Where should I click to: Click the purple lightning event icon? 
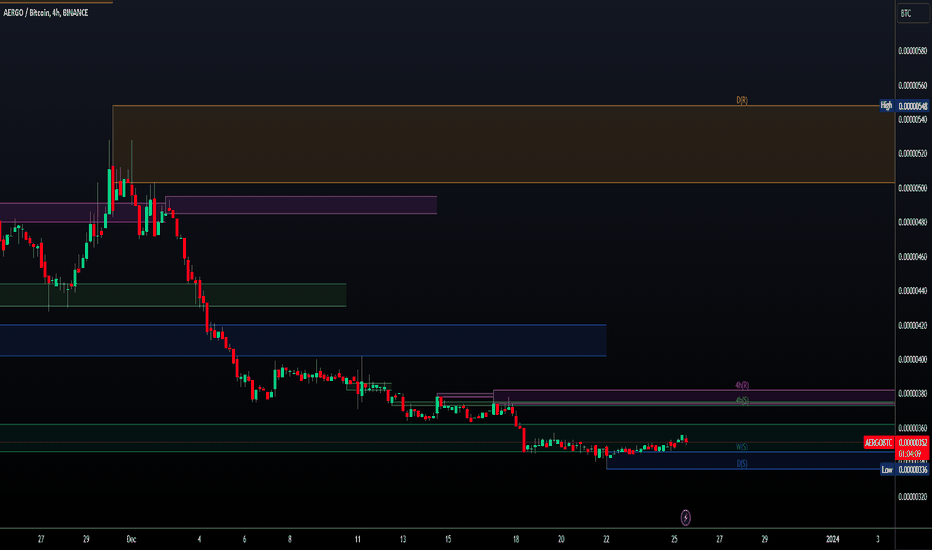pyautogui.click(x=685, y=517)
